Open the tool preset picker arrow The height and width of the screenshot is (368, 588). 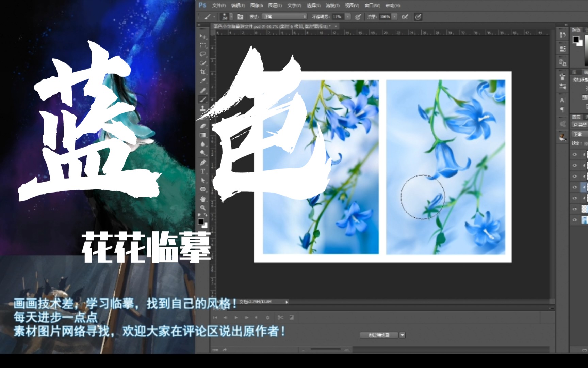click(x=214, y=17)
